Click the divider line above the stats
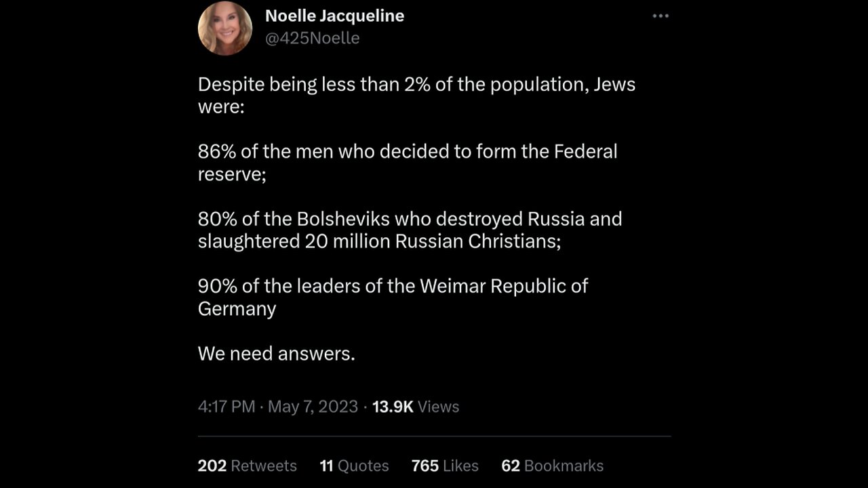The width and height of the screenshot is (868, 488). [x=434, y=436]
